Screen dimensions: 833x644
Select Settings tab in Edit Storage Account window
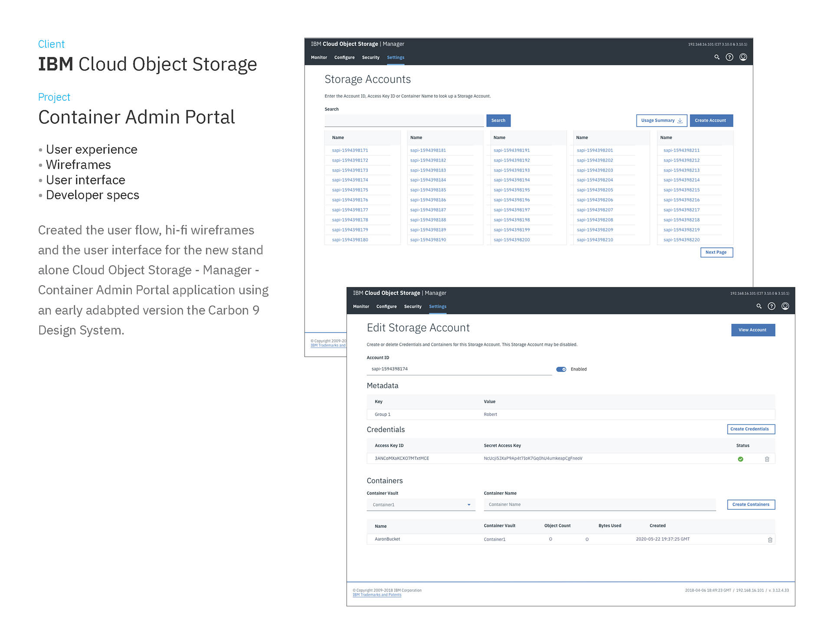[438, 307]
